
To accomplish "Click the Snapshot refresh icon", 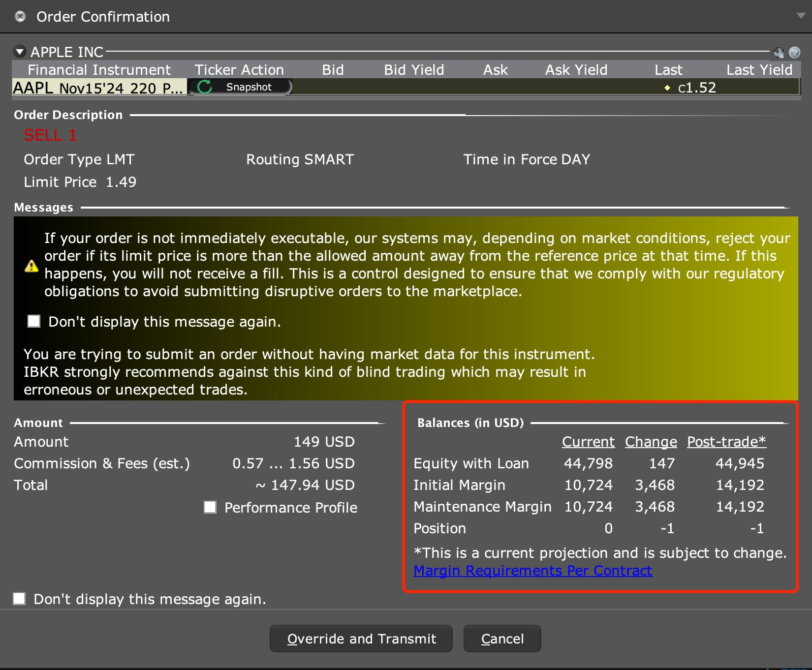I will (x=204, y=87).
